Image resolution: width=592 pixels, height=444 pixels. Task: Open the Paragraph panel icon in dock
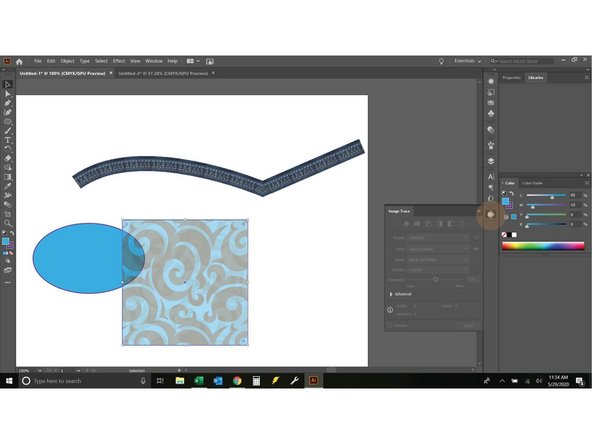490,187
